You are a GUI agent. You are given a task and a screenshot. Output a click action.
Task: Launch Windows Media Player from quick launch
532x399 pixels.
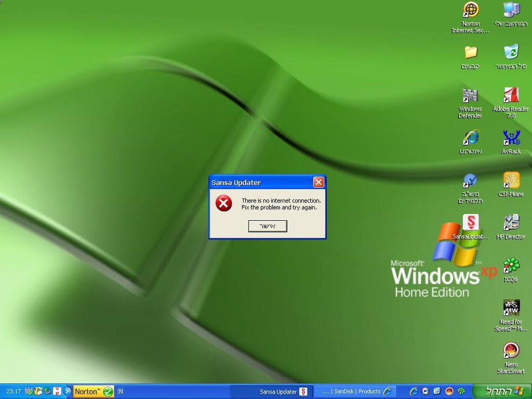(x=426, y=391)
